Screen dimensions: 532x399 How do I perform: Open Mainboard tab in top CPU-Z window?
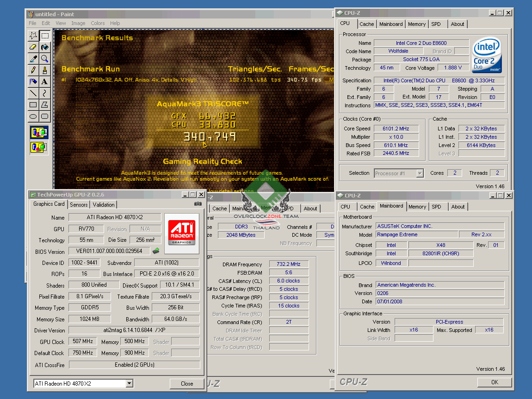click(391, 24)
